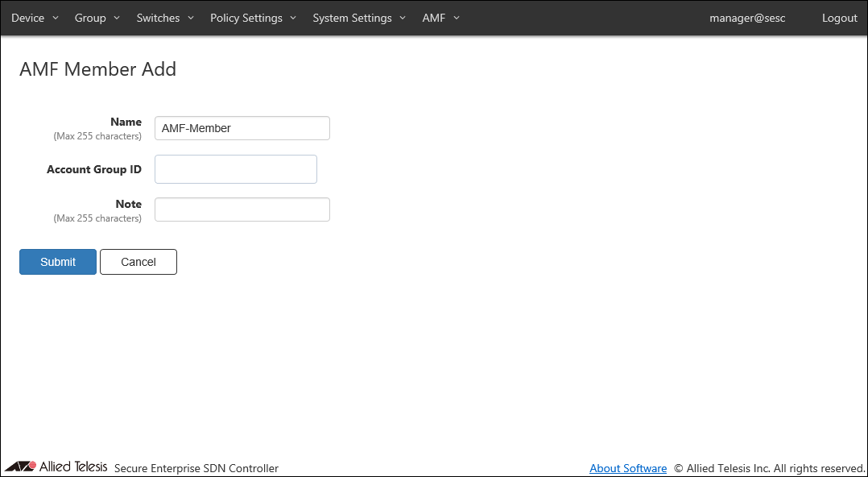Click the Note field label
The width and height of the screenshot is (868, 477).
click(129, 204)
